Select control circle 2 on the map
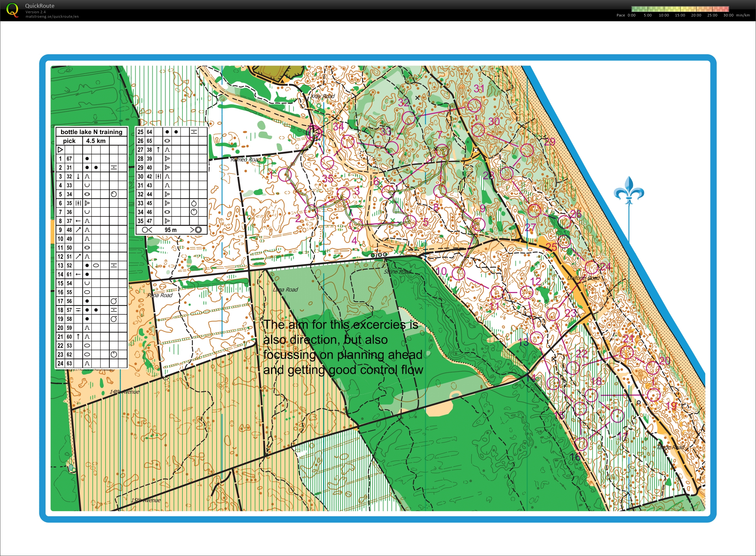Screen dimensions: 756x556 (311, 211)
